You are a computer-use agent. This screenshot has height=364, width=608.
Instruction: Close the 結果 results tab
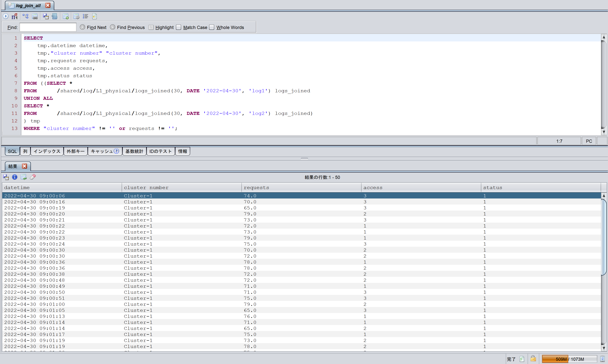tap(24, 166)
